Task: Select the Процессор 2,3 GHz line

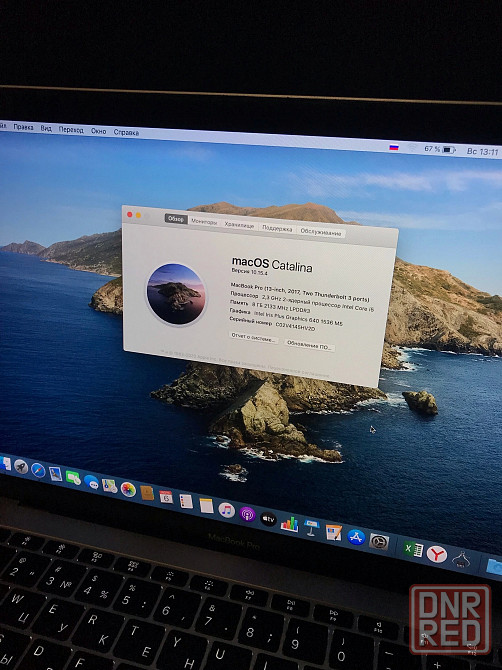Action: pyautogui.click(x=302, y=301)
